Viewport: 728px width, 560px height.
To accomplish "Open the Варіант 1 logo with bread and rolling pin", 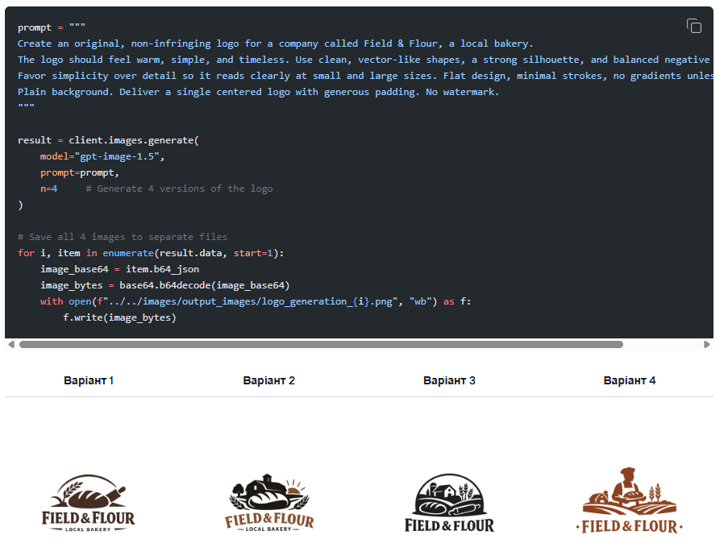I will tap(89, 504).
